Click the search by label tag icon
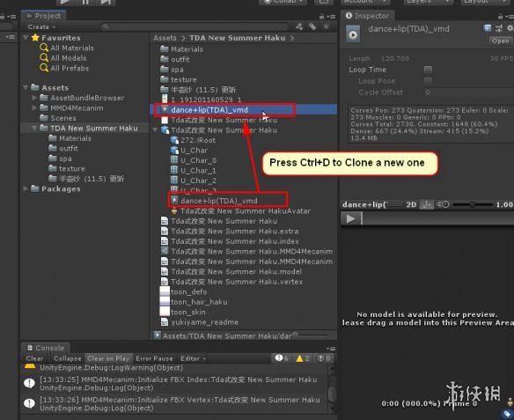The width and height of the screenshot is (514, 420). pyautogui.click(x=312, y=26)
